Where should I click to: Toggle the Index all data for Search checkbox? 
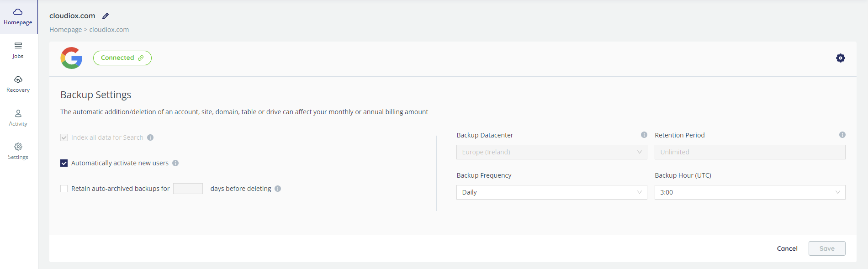pyautogui.click(x=64, y=137)
